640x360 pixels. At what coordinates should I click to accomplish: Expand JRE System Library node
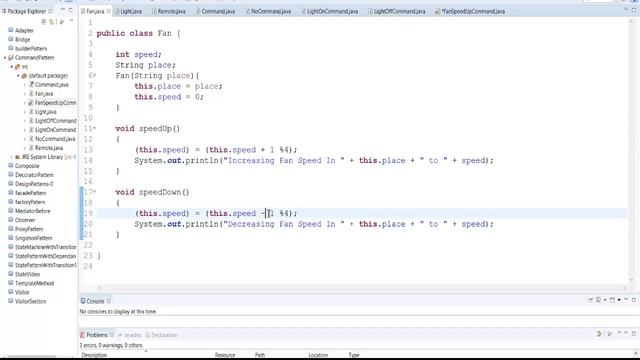11,157
